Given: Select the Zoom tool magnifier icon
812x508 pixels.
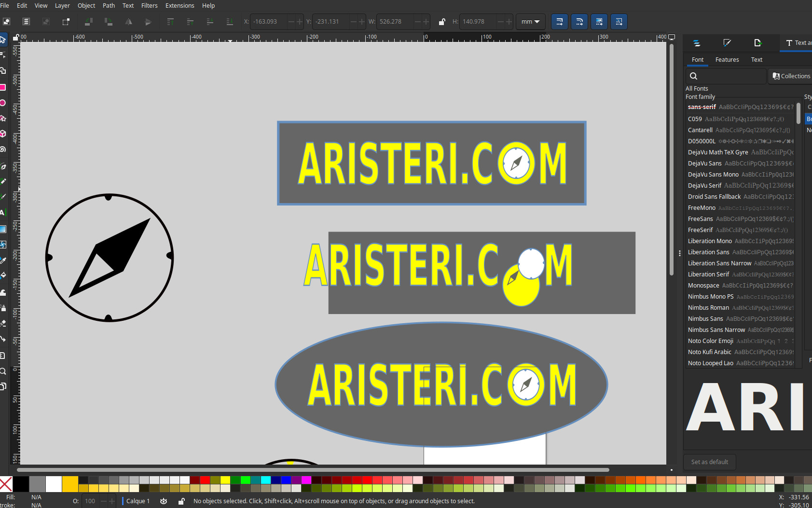Looking at the screenshot, I should point(3,371).
